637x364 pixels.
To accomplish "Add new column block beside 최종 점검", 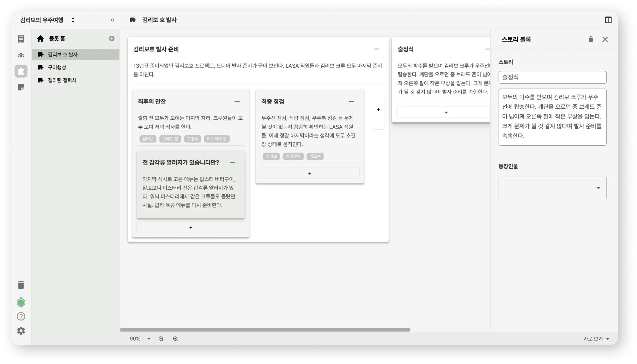I will 379,109.
